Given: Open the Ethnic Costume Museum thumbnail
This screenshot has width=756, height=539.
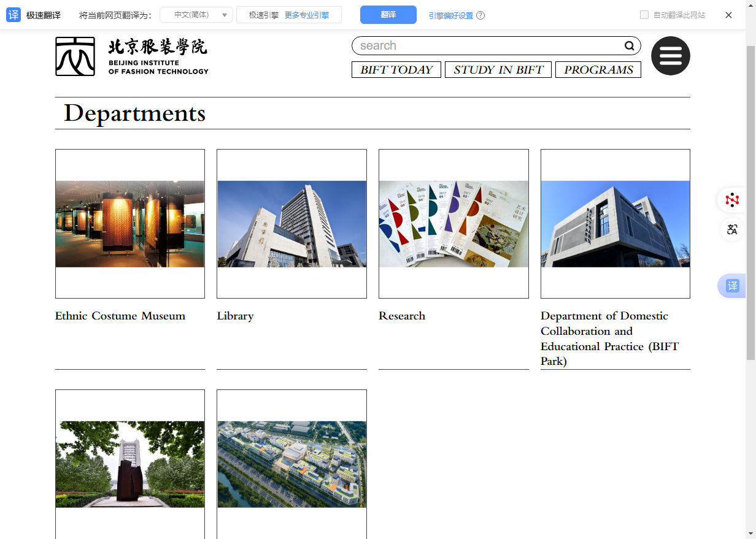Looking at the screenshot, I should tap(130, 224).
